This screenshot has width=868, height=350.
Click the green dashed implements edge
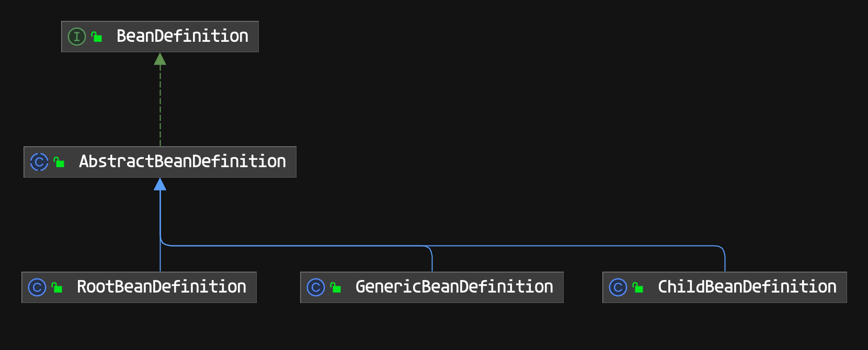point(160,104)
